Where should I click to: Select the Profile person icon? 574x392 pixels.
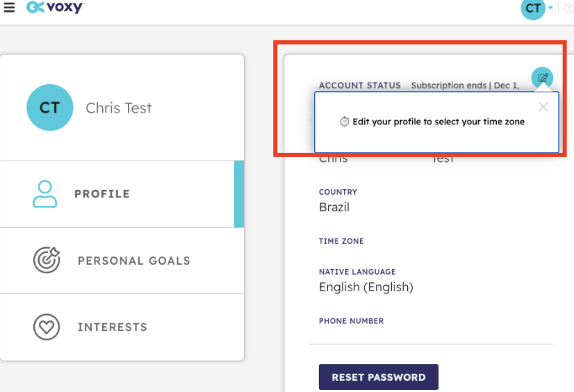[x=44, y=194]
